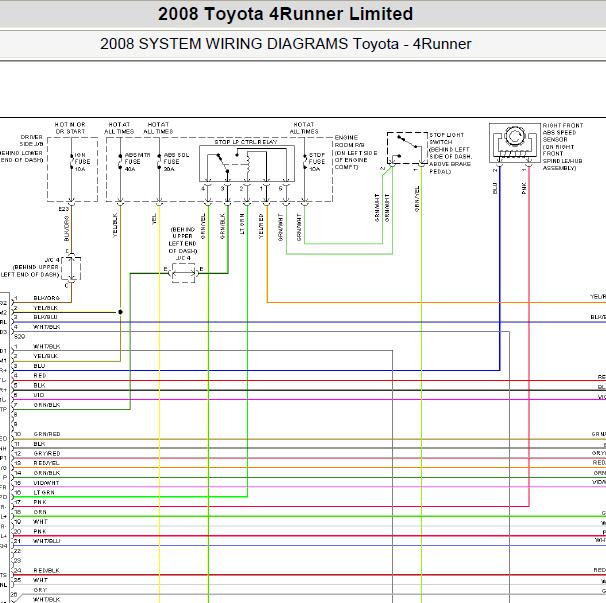Click pin 10 'GRN/RED' row label

(x=47, y=434)
